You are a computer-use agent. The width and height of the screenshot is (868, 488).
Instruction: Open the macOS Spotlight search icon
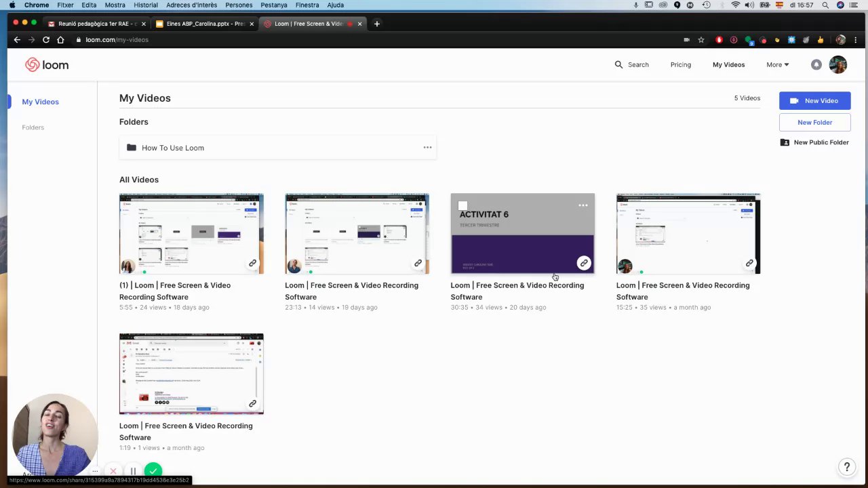pyautogui.click(x=825, y=5)
